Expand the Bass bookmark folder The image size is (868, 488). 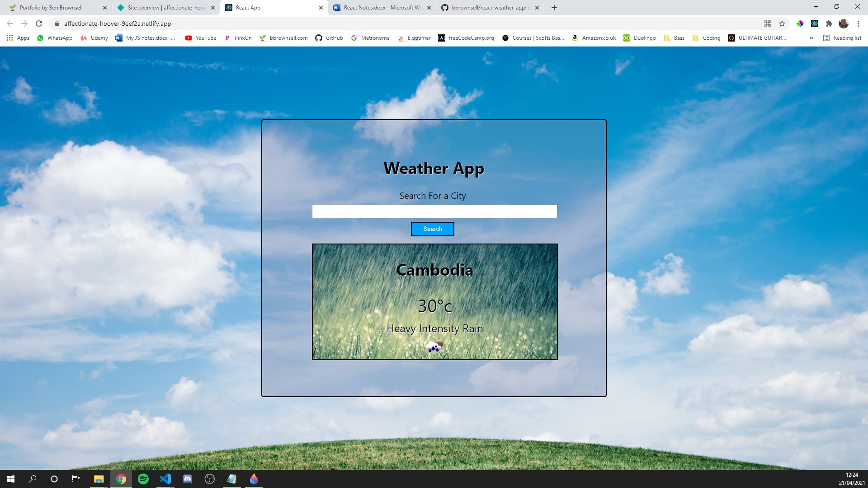click(x=674, y=38)
